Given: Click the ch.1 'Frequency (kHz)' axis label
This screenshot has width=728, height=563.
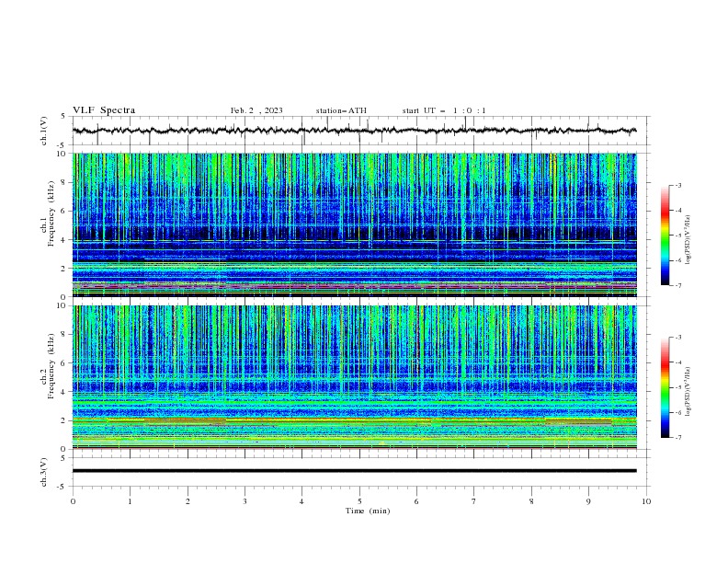Looking at the screenshot, I should coord(52,214).
